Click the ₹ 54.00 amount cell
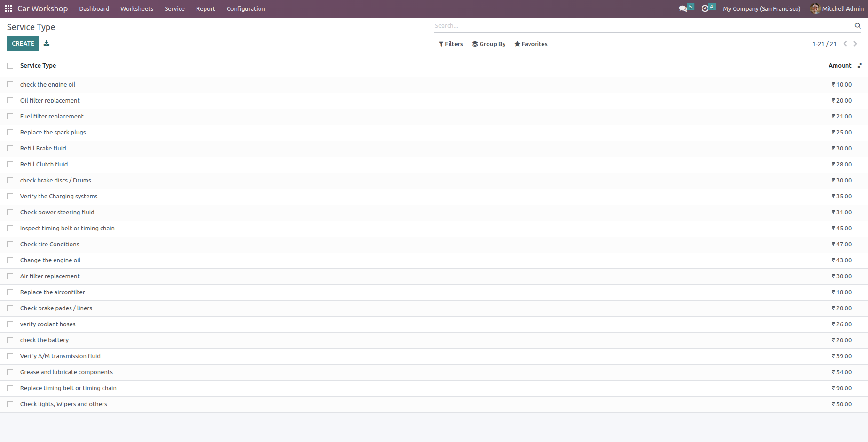 tap(841, 372)
